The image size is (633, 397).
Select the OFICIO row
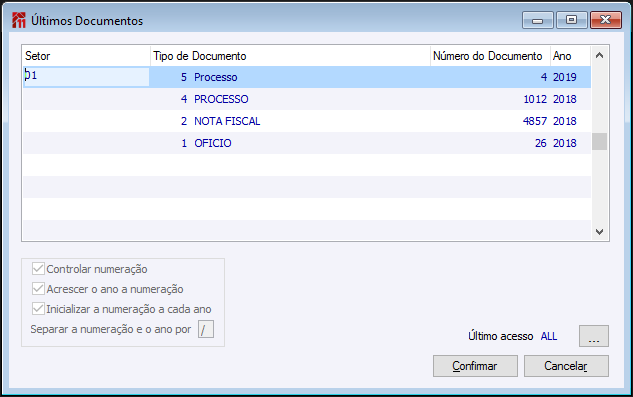(307, 143)
